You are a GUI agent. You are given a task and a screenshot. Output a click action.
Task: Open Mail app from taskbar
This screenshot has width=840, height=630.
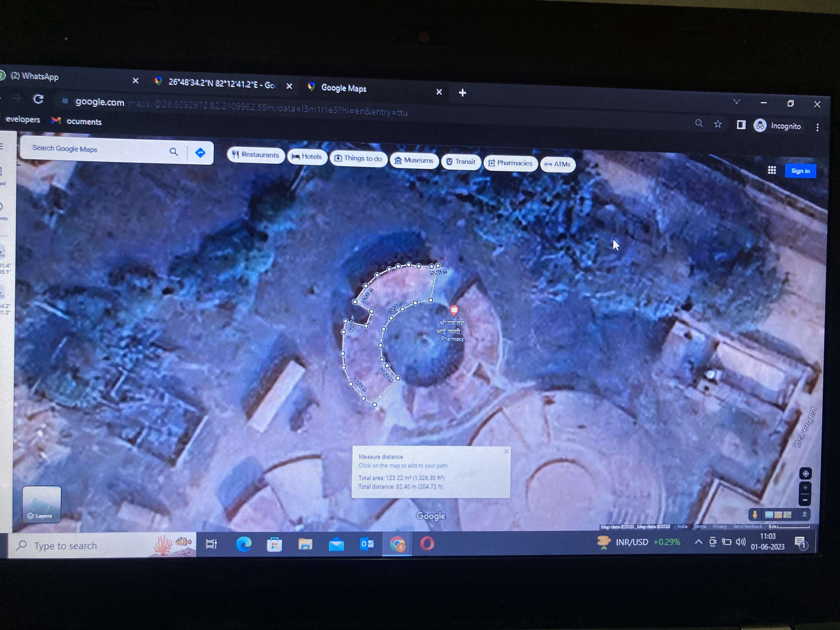pos(336,545)
